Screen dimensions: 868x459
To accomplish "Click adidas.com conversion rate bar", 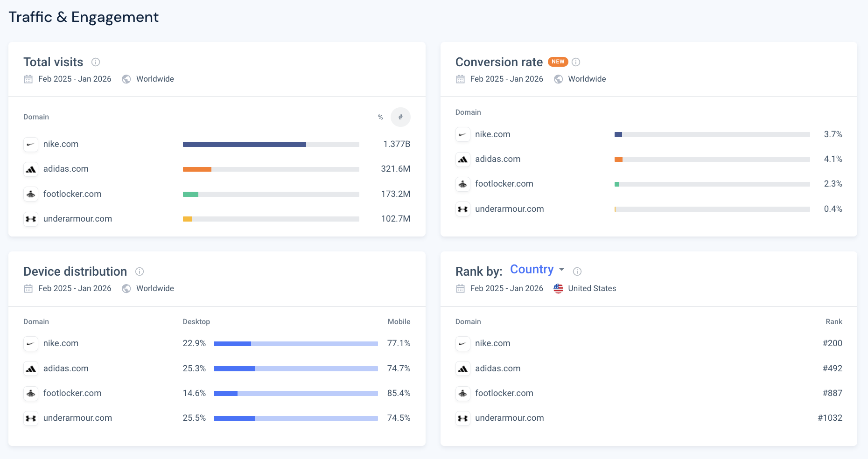I will pyautogui.click(x=712, y=160).
